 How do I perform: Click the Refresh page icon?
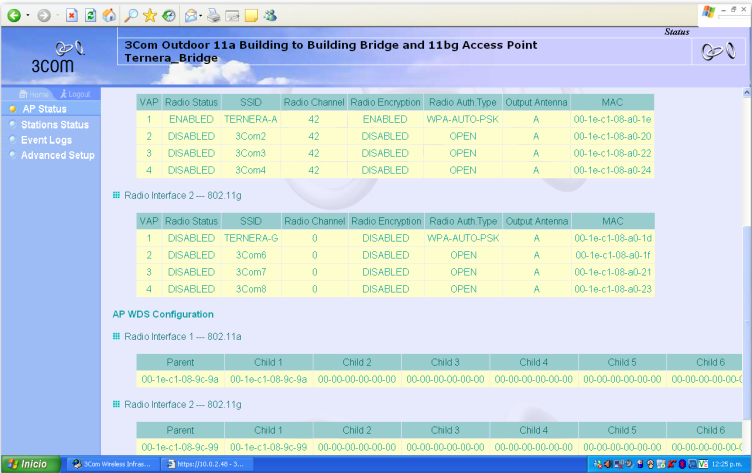point(90,15)
